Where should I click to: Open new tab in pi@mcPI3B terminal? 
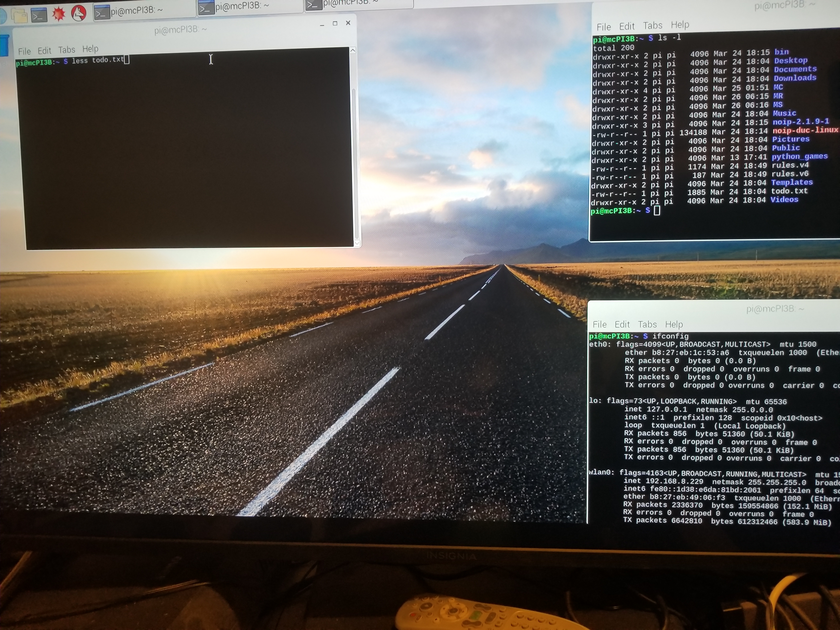pyautogui.click(x=66, y=50)
